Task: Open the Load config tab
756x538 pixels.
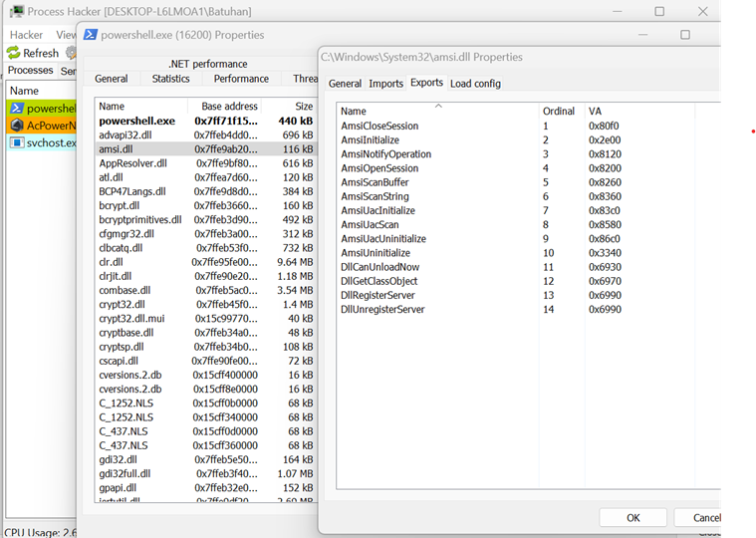Action: tap(475, 84)
